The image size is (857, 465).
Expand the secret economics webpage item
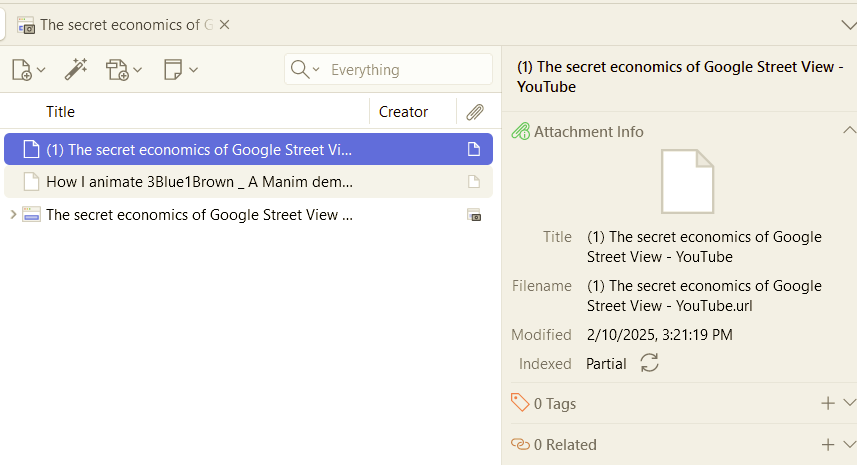[13, 215]
